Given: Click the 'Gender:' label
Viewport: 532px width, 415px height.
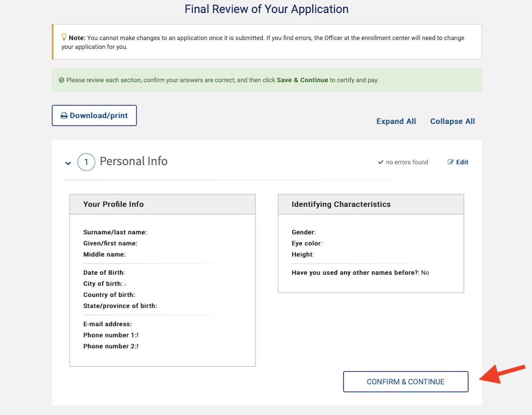Looking at the screenshot, I should pyautogui.click(x=304, y=232).
